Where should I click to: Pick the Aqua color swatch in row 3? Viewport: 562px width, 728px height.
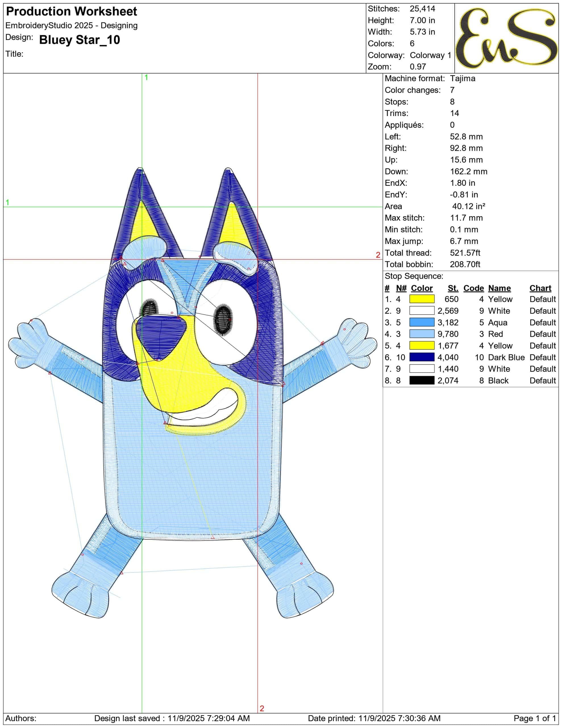[x=422, y=322]
